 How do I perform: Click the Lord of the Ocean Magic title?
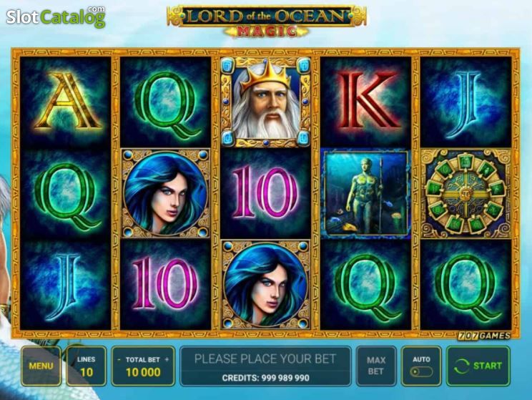coord(266,21)
